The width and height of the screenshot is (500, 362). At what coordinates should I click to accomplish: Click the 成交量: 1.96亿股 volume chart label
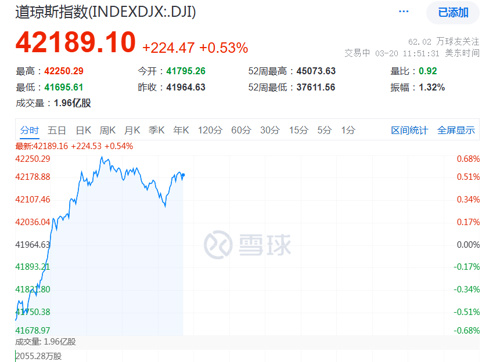[x=46, y=342]
